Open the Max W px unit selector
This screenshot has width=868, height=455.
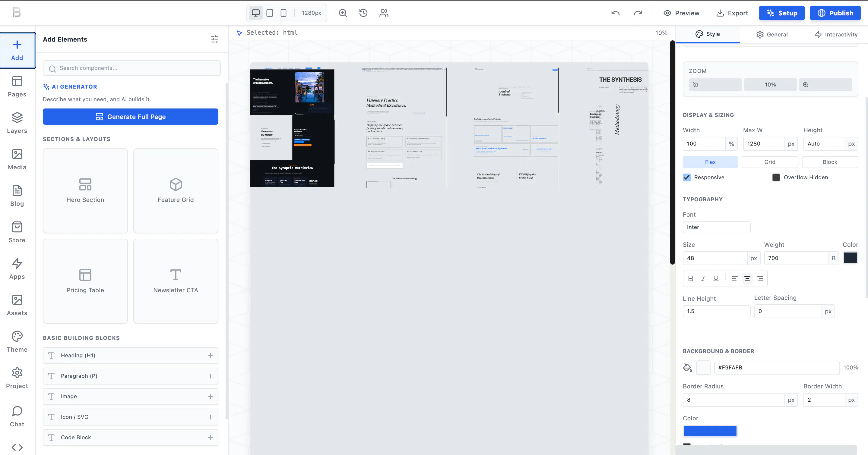pyautogui.click(x=791, y=144)
